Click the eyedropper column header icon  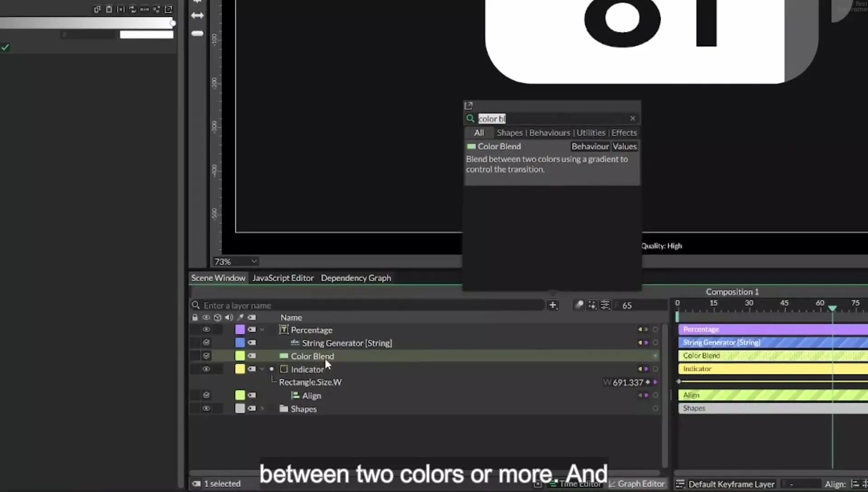coord(241,317)
